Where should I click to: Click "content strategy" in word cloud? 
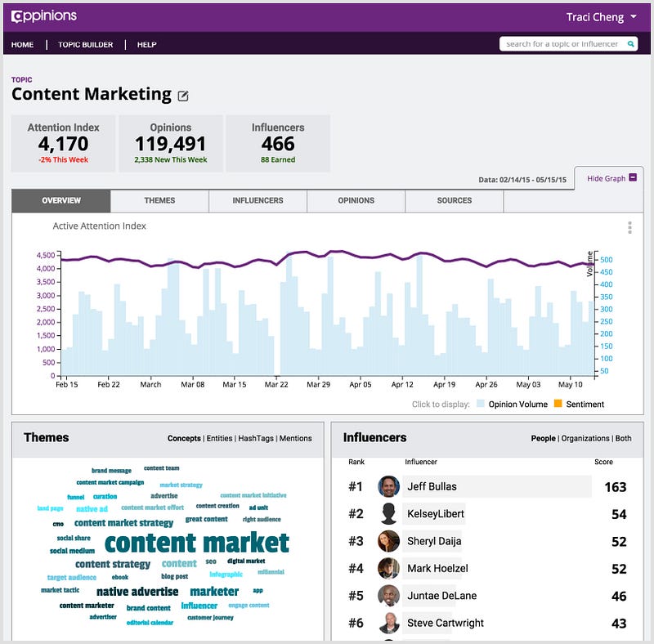[x=113, y=565]
